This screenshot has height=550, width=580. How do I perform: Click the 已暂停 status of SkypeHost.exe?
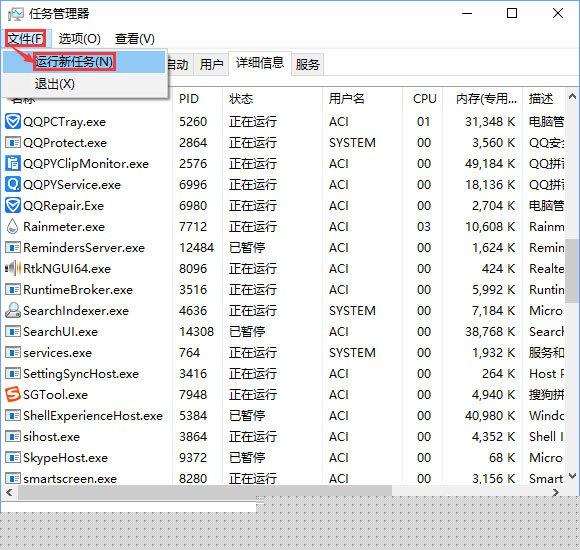point(247,458)
